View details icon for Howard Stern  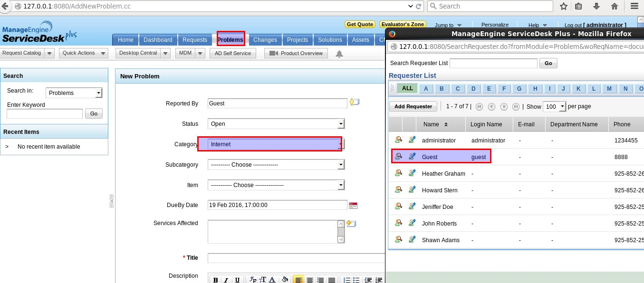pyautogui.click(x=398, y=190)
